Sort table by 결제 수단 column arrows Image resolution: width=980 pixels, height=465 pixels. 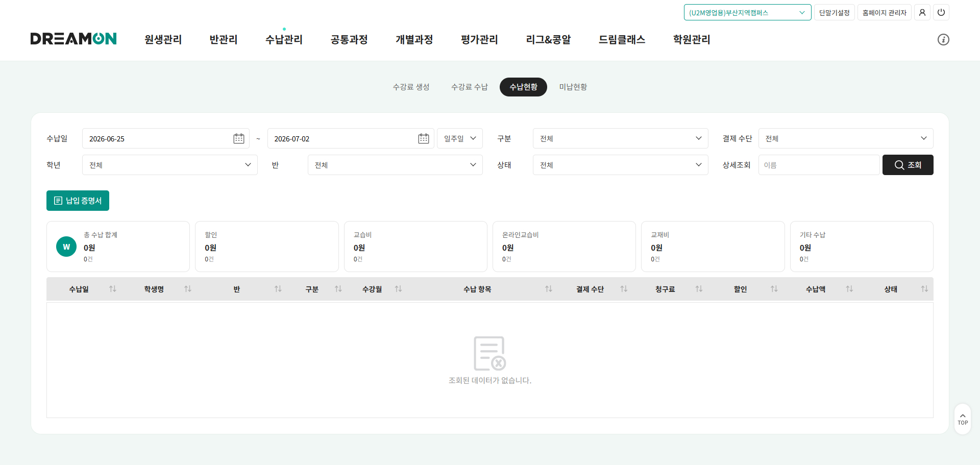(x=623, y=289)
